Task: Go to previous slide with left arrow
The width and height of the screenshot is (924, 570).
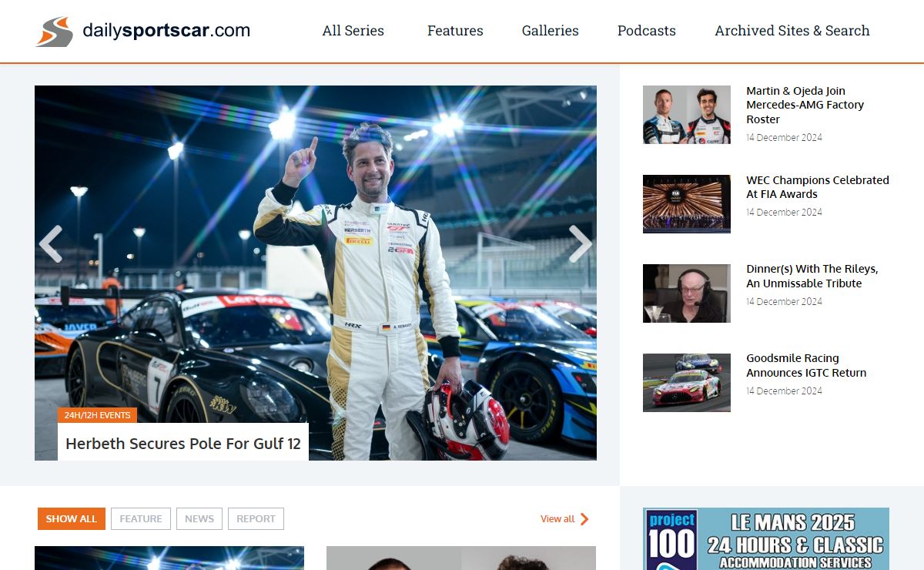Action: click(51, 244)
